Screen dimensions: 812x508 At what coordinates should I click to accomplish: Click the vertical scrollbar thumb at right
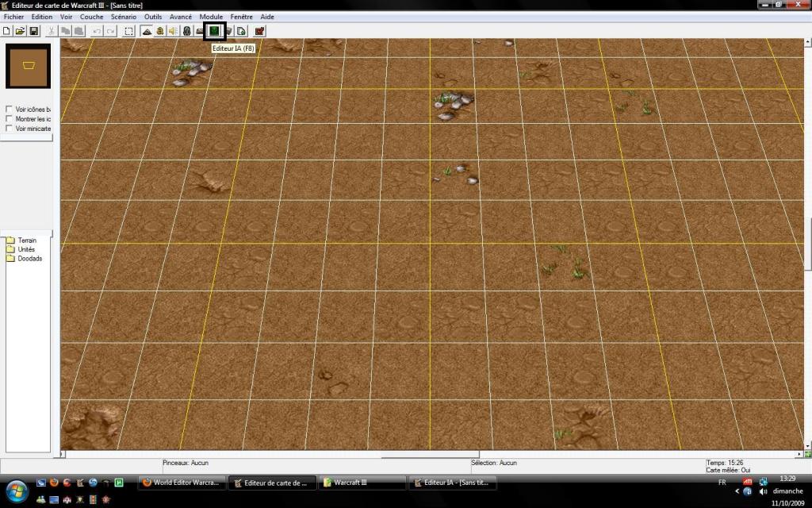(x=807, y=244)
